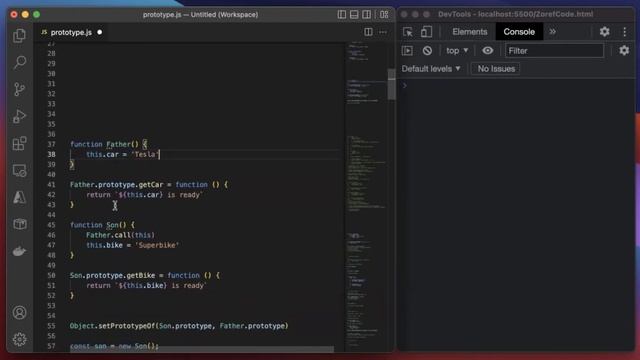This screenshot has height=360, width=640.
Task: Open Run and Debug view
Action: tap(19, 116)
